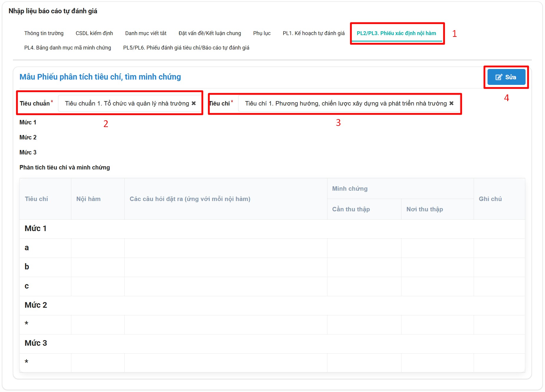Click the Sửa edit button
545x392 pixels.
click(x=506, y=77)
